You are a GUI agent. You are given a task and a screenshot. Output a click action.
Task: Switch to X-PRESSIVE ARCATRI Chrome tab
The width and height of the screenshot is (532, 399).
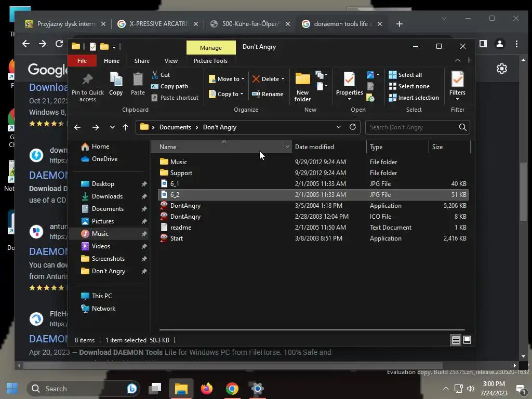[x=158, y=24]
